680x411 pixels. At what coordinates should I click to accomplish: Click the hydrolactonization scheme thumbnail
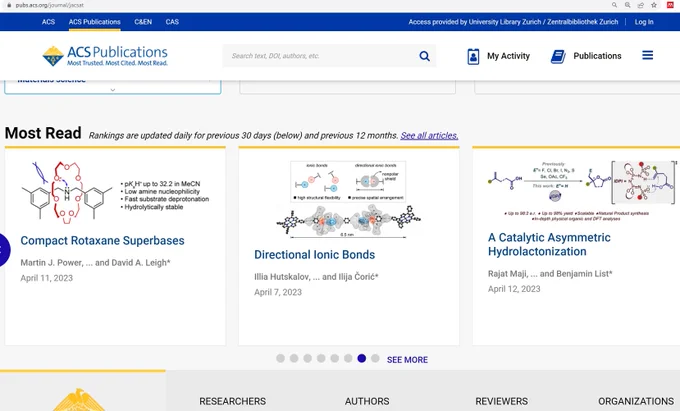tap(581, 191)
